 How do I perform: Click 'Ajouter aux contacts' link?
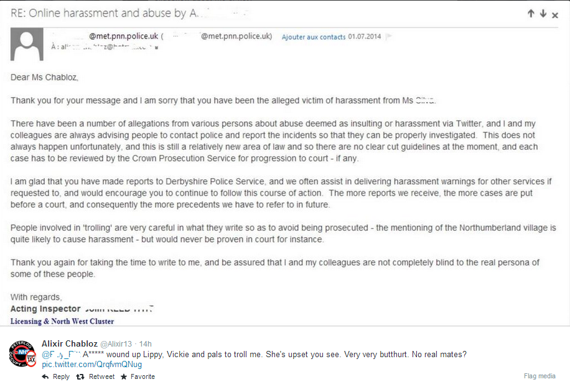[314, 37]
